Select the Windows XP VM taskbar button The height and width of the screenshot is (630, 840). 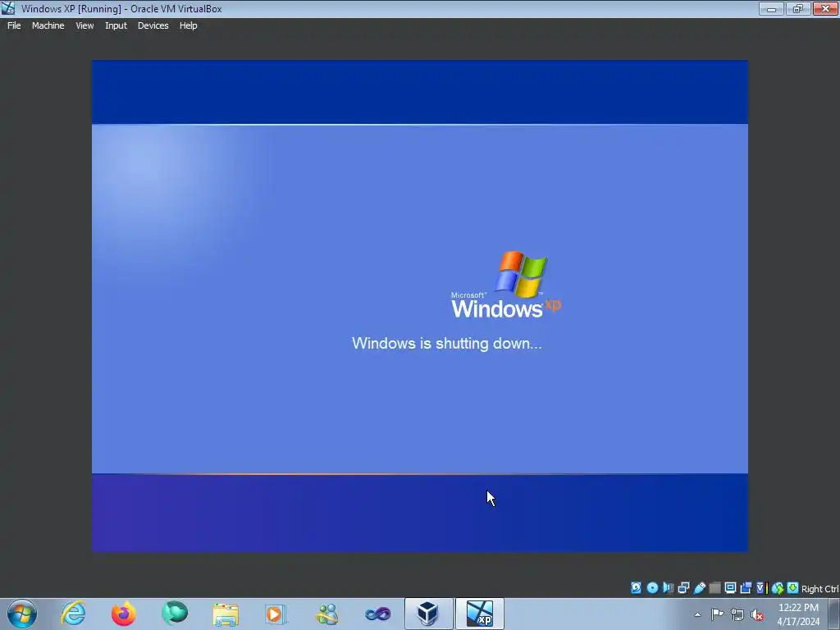pos(479,614)
